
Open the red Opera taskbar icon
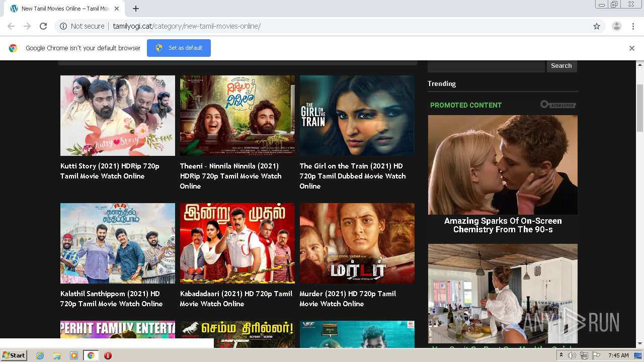(108, 355)
